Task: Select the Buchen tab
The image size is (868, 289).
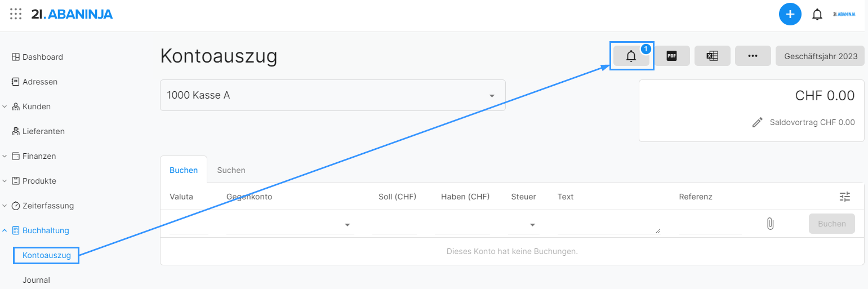Action: coord(184,170)
